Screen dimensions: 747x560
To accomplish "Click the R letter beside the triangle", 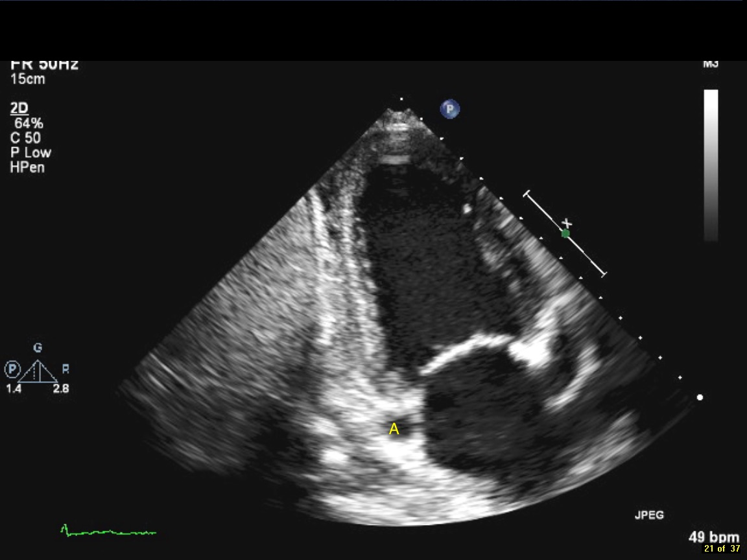I will pos(65,369).
